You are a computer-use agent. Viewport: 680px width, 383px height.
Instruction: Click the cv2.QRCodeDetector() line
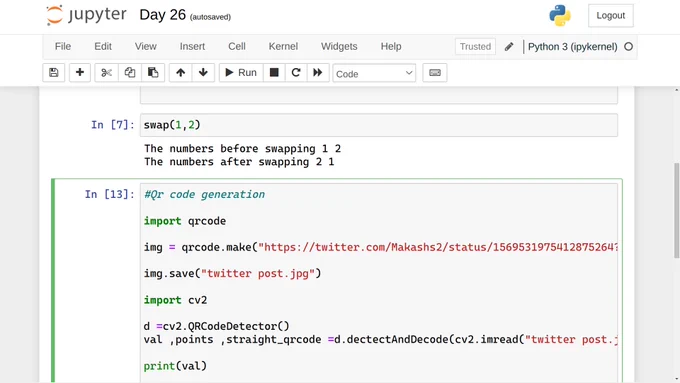tap(216, 326)
